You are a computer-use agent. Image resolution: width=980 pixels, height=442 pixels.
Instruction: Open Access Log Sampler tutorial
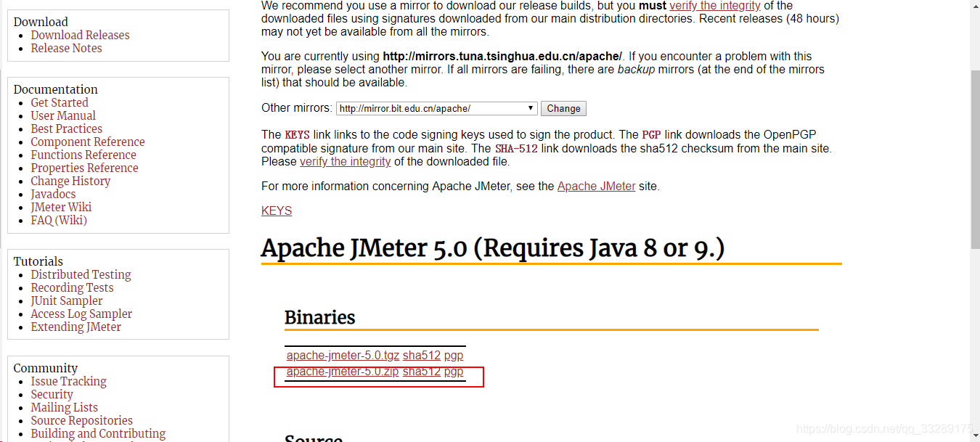81,314
